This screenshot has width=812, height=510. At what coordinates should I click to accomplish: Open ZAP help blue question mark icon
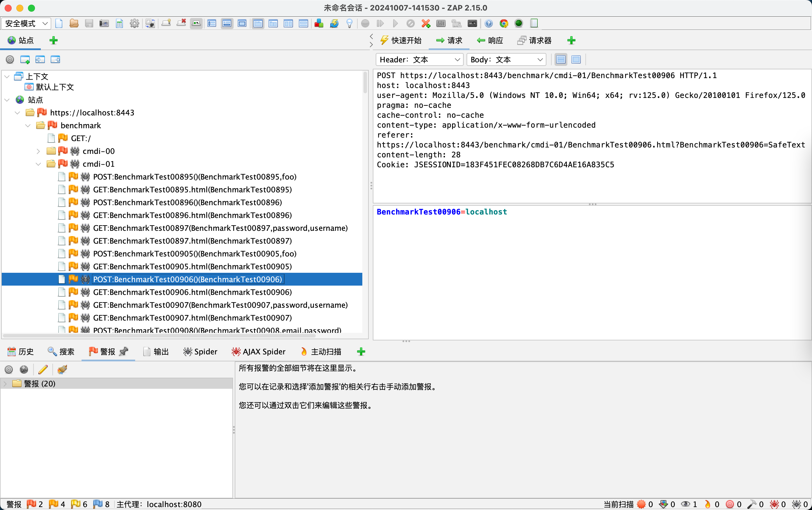pyautogui.click(x=489, y=23)
